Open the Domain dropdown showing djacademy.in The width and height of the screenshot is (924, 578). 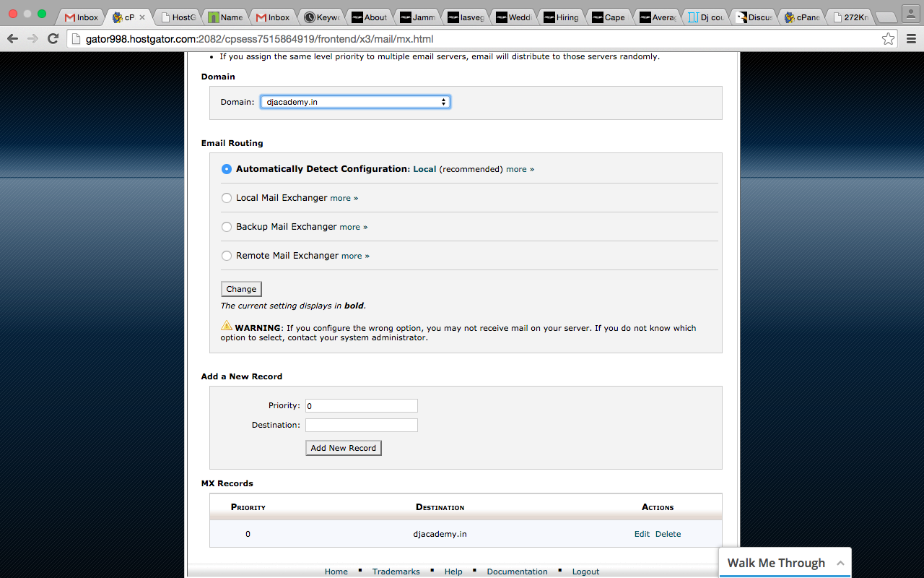click(354, 102)
